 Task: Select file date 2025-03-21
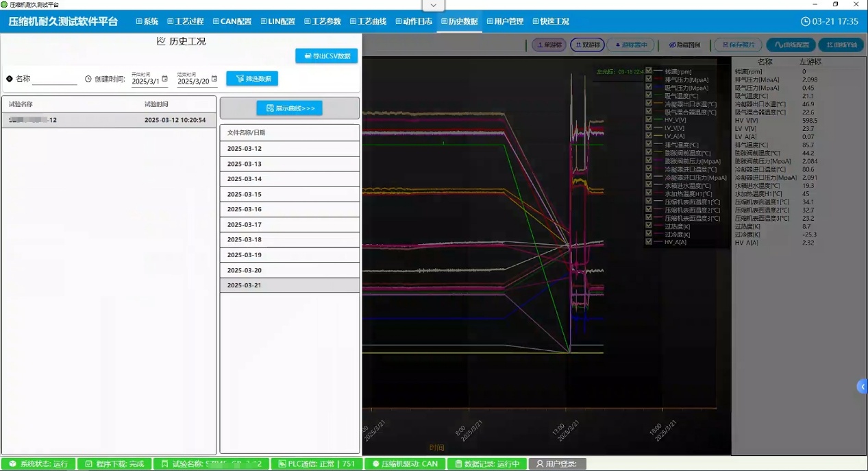point(289,285)
